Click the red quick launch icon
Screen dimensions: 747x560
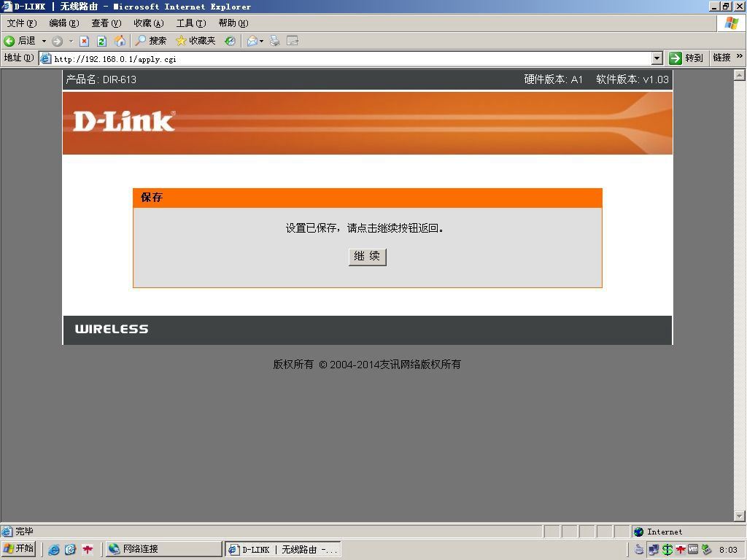(x=88, y=550)
